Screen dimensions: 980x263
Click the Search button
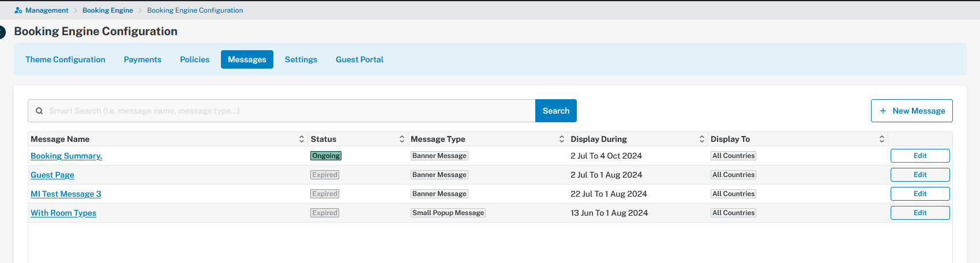[556, 111]
